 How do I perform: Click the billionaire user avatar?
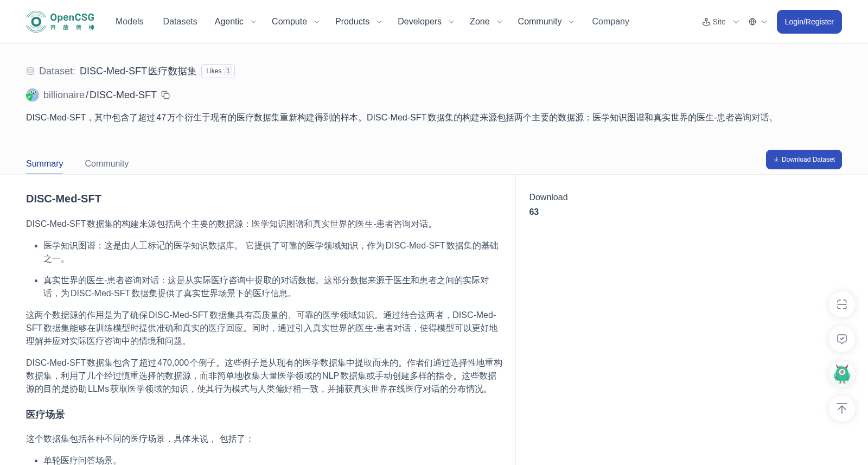coord(33,95)
